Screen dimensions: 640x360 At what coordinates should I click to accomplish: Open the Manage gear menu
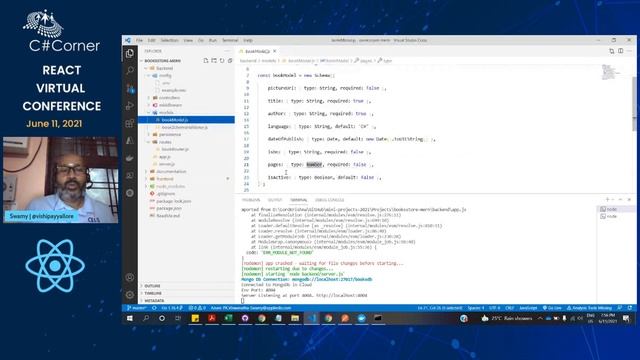(x=130, y=295)
